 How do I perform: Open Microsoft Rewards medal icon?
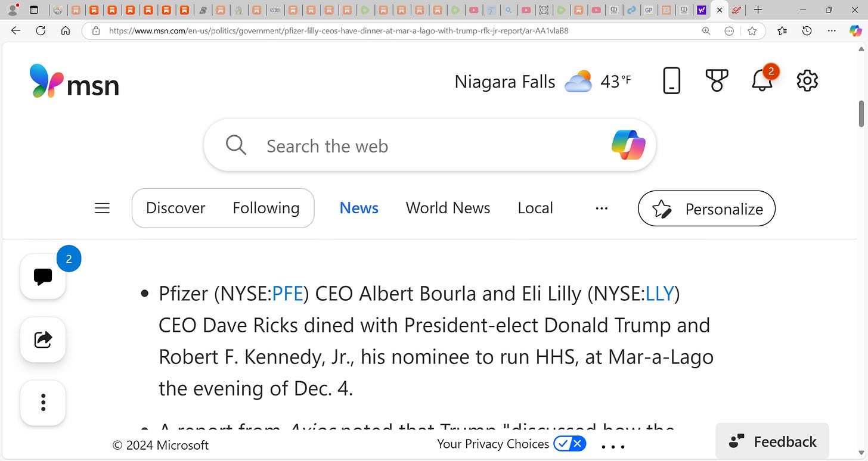(x=717, y=80)
